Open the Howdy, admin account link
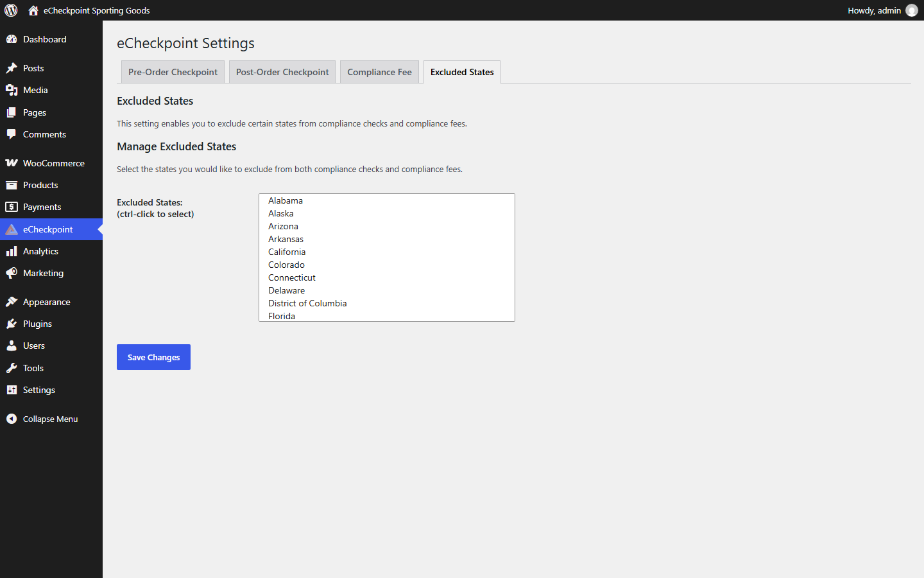This screenshot has height=578, width=924. [x=874, y=10]
